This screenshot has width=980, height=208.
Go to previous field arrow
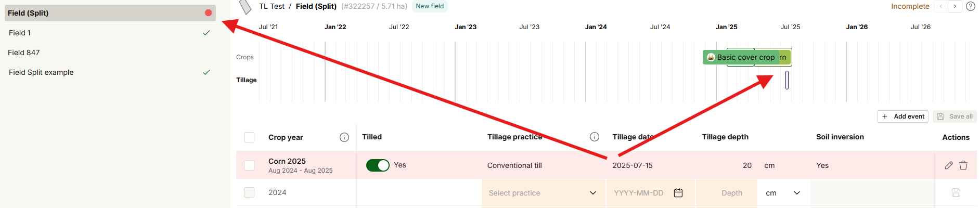point(941,6)
